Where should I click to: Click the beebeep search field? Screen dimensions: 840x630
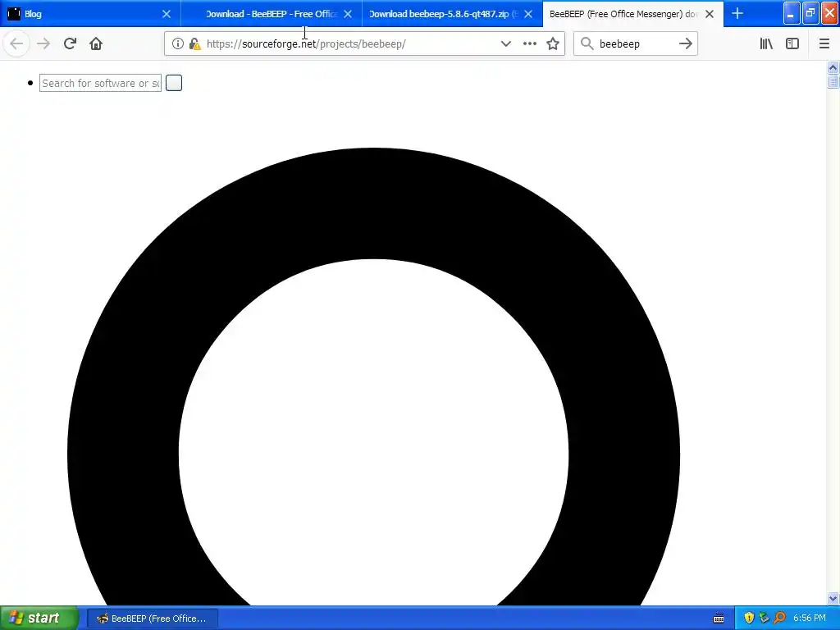coord(636,44)
